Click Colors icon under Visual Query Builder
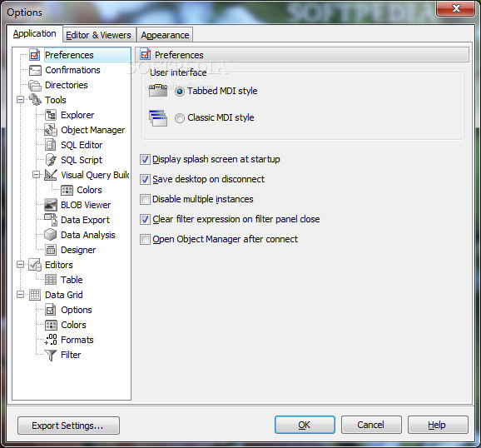 pos(67,190)
